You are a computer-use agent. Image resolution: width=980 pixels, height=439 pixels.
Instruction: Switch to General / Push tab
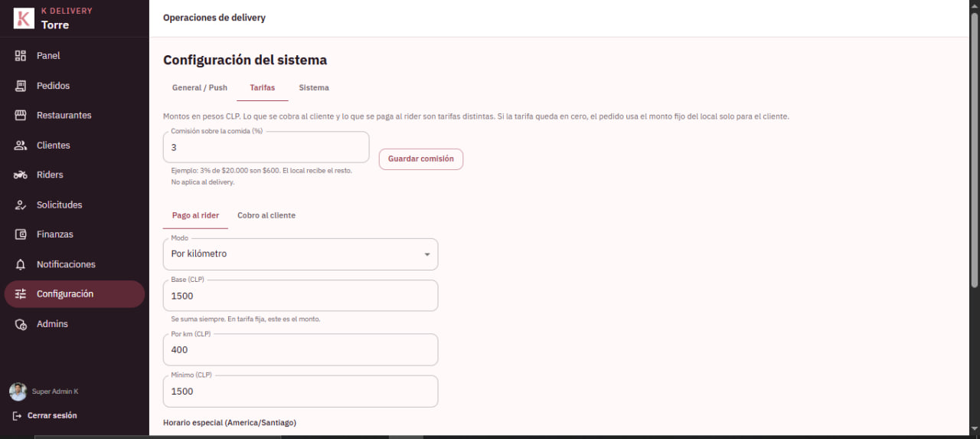click(200, 88)
